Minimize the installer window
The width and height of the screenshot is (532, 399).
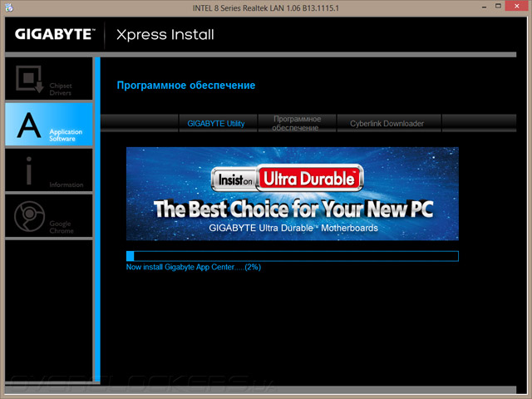pos(484,7)
